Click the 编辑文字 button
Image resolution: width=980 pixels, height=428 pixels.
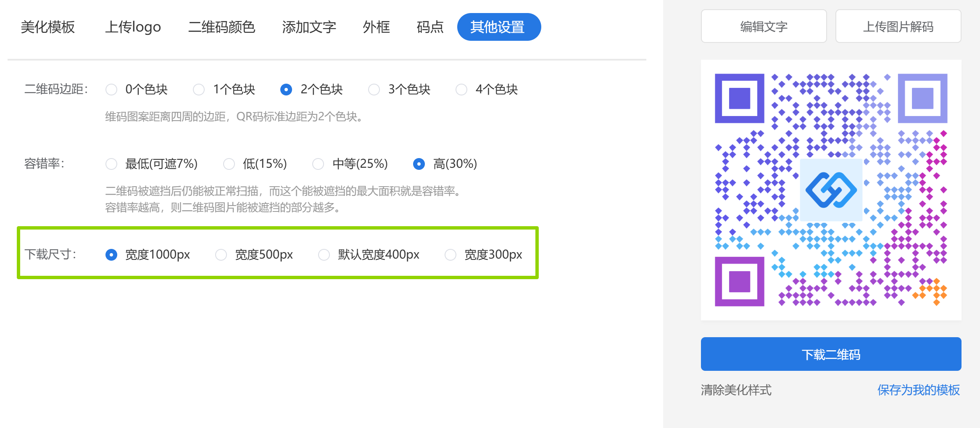(764, 26)
